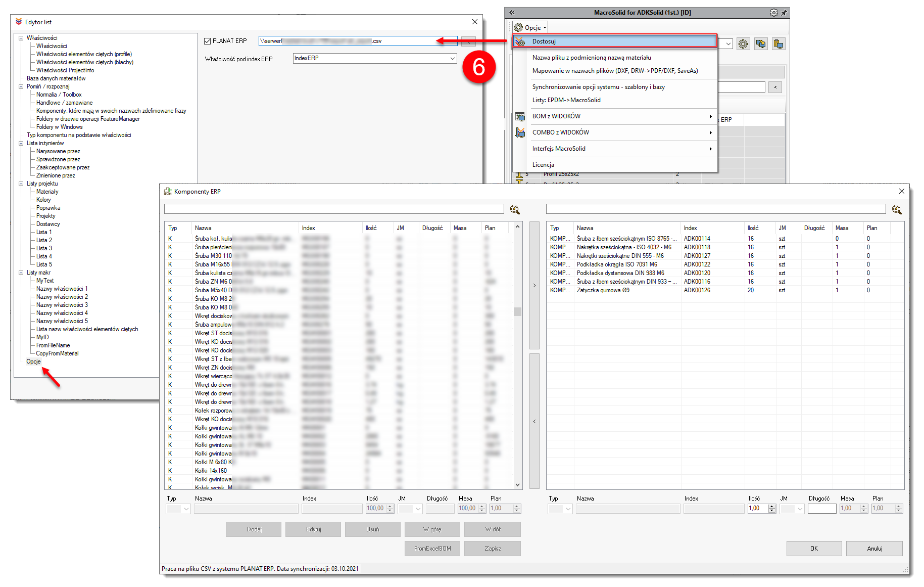924x587 pixels.
Task: Open the IndexERP property dropdown
Action: coord(453,58)
